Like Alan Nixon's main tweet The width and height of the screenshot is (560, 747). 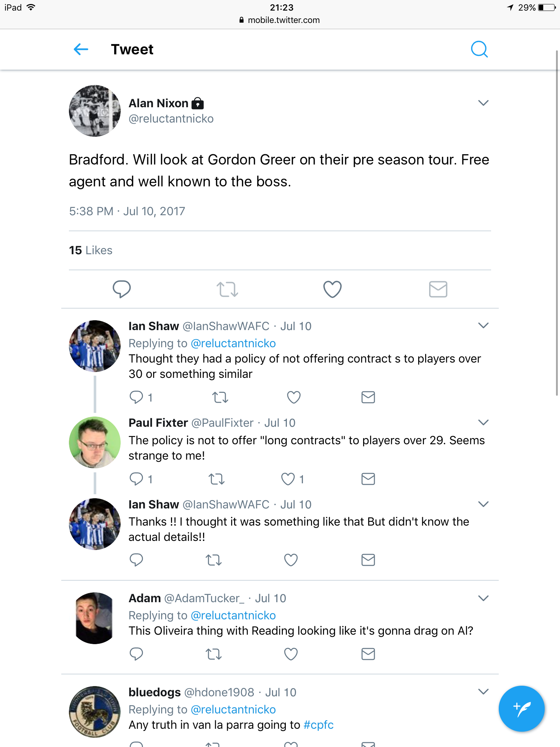332,289
